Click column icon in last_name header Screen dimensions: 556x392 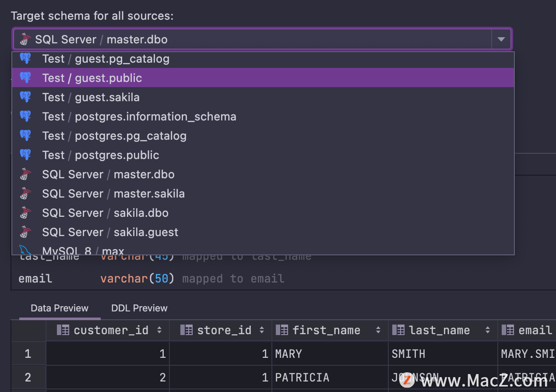(398, 330)
